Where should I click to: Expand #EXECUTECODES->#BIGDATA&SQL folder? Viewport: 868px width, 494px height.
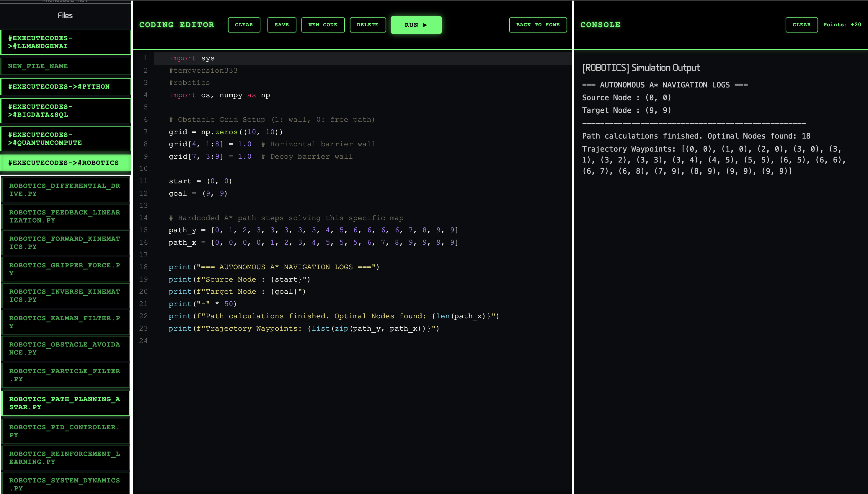66,110
